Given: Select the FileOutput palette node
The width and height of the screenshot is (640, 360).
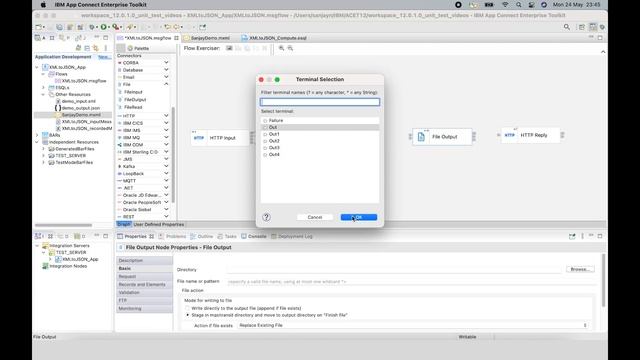Looking at the screenshot, I should (135, 100).
